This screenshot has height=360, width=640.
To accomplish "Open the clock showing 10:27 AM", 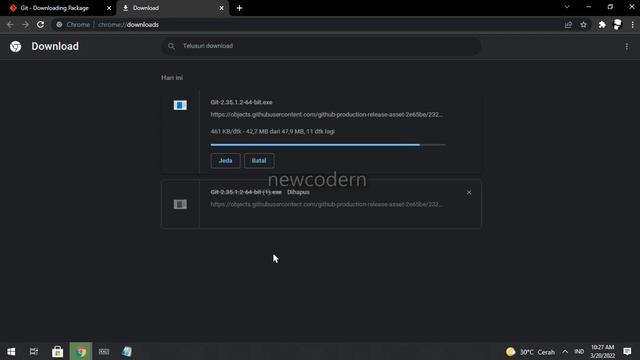I will [x=602, y=351].
